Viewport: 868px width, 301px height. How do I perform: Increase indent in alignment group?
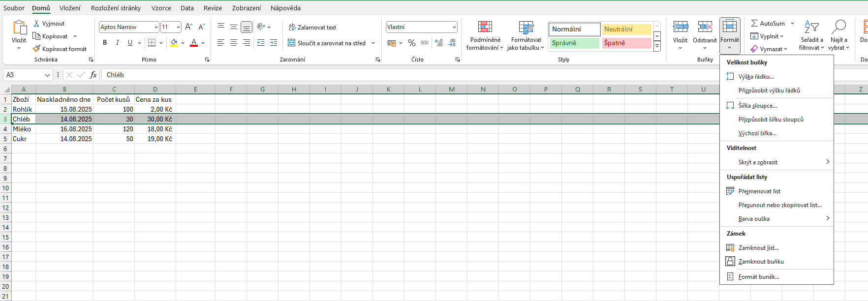point(274,43)
